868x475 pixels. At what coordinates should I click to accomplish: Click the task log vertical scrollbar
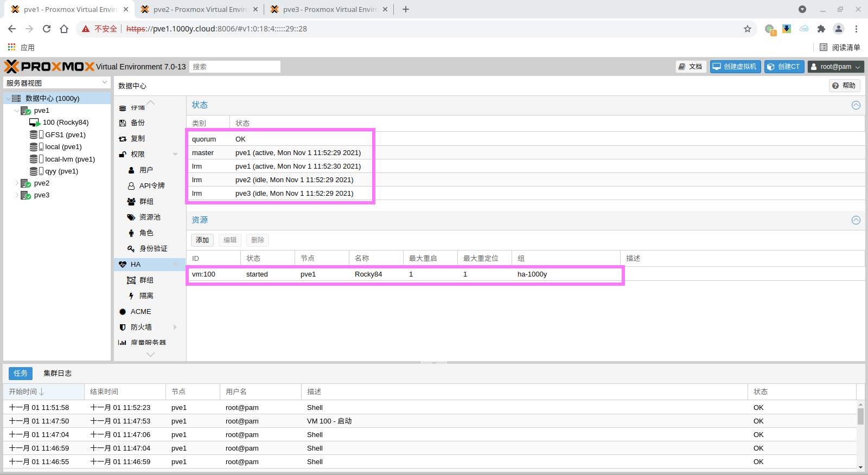click(x=860, y=416)
